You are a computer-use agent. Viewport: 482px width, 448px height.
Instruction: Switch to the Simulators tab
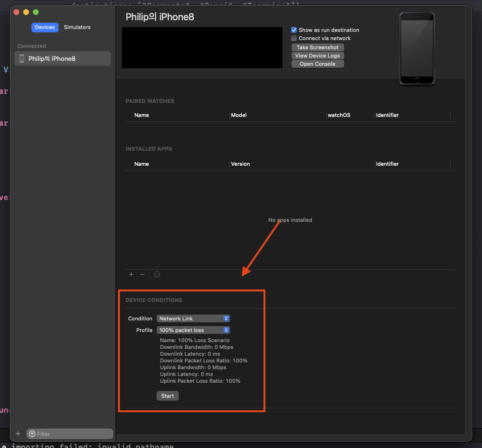77,27
